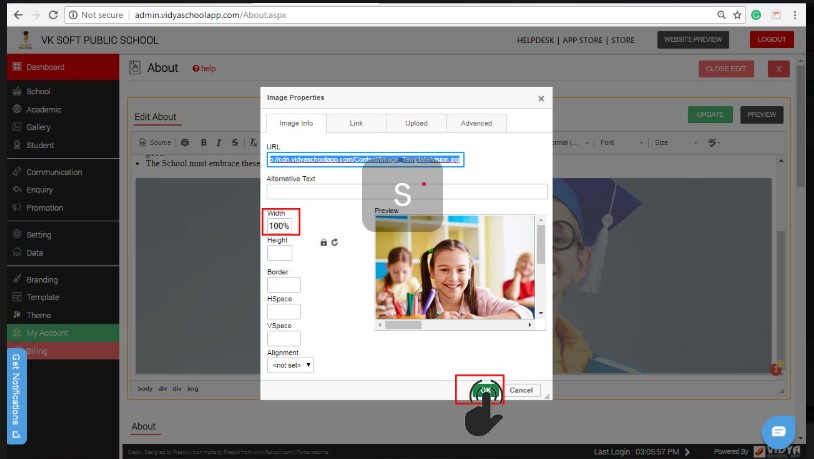
Task: Switch to the Image Info tab
Action: click(296, 123)
